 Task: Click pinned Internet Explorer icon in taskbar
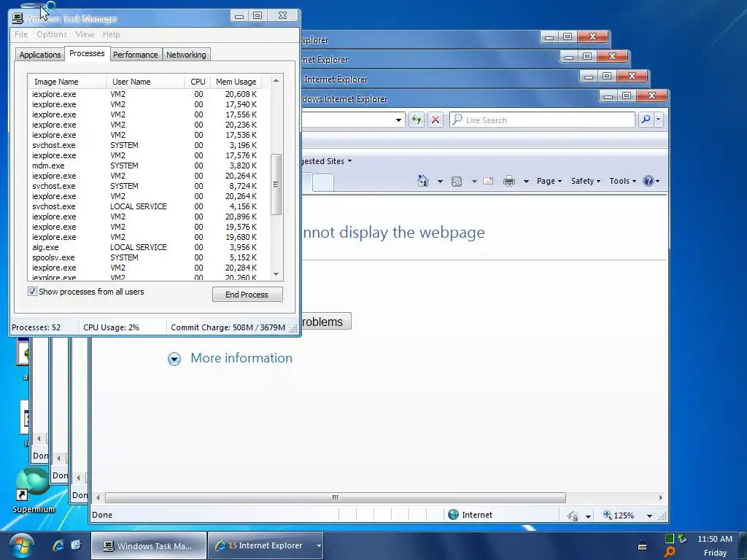(x=58, y=545)
